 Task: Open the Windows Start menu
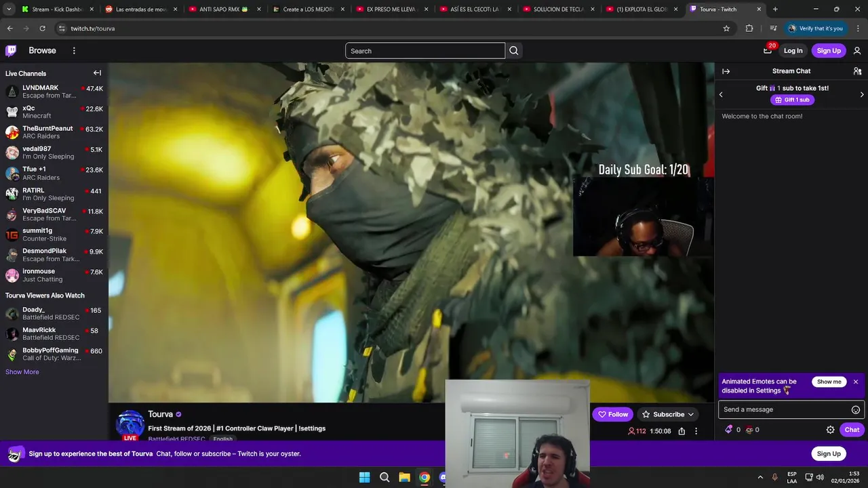click(x=364, y=477)
